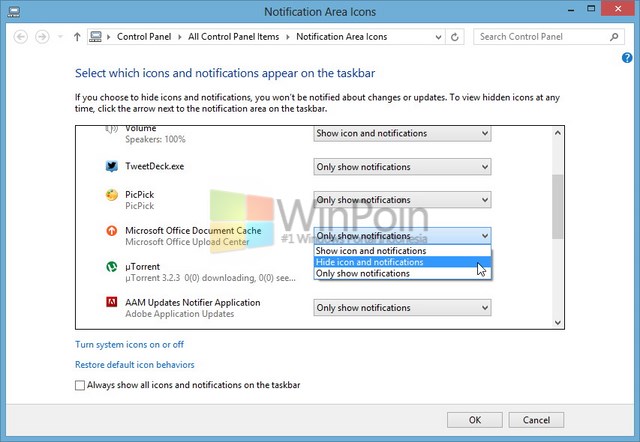Open Help with the question mark icon
640x442 pixels.
[627, 58]
